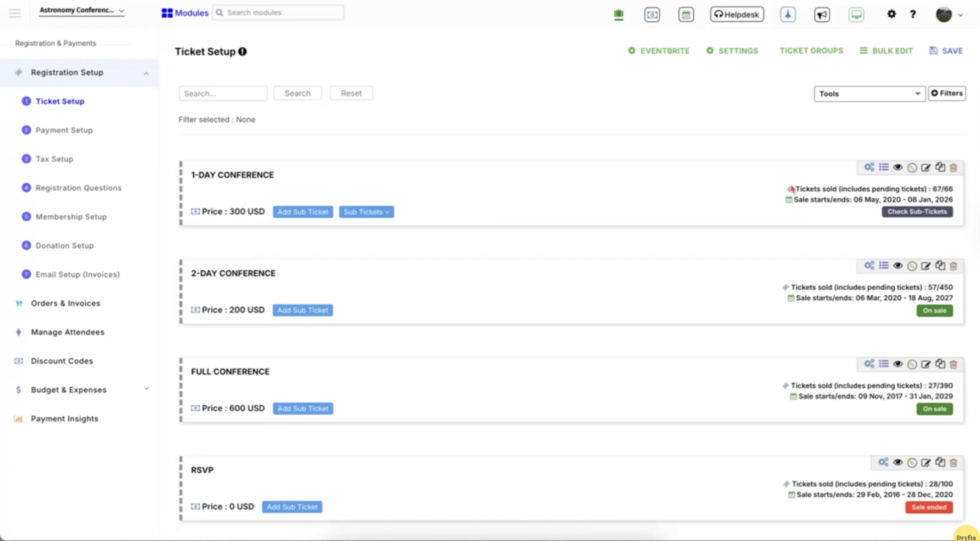Viewport: 980px width, 541px height.
Task: Open the Tools dropdown
Action: point(869,94)
